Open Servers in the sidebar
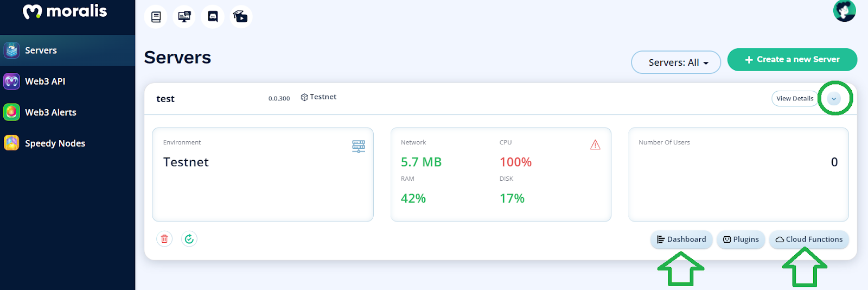Image resolution: width=868 pixels, height=290 pixels. 67,51
